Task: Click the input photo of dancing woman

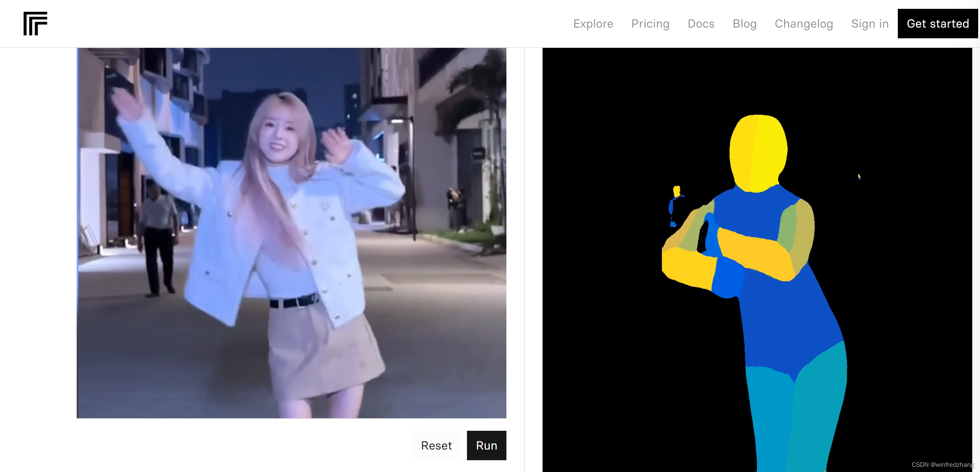Action: click(292, 233)
